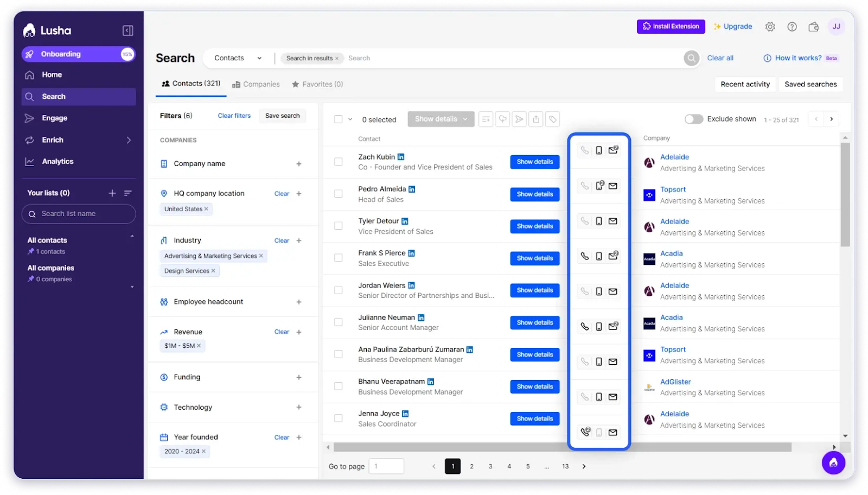This screenshot has width=868, height=495.
Task: Expand the Employee headcount filter
Action: [x=299, y=302]
